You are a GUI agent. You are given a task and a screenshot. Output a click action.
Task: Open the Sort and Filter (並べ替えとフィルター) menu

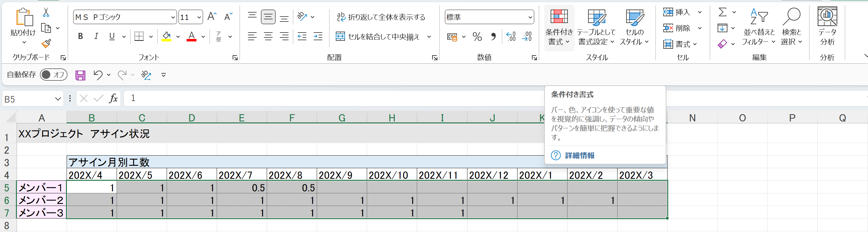[758, 28]
